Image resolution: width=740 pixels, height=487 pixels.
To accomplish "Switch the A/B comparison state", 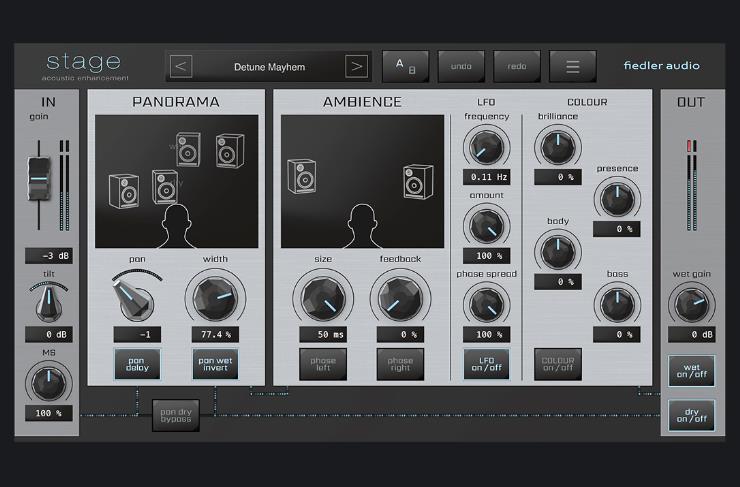I will coord(405,67).
